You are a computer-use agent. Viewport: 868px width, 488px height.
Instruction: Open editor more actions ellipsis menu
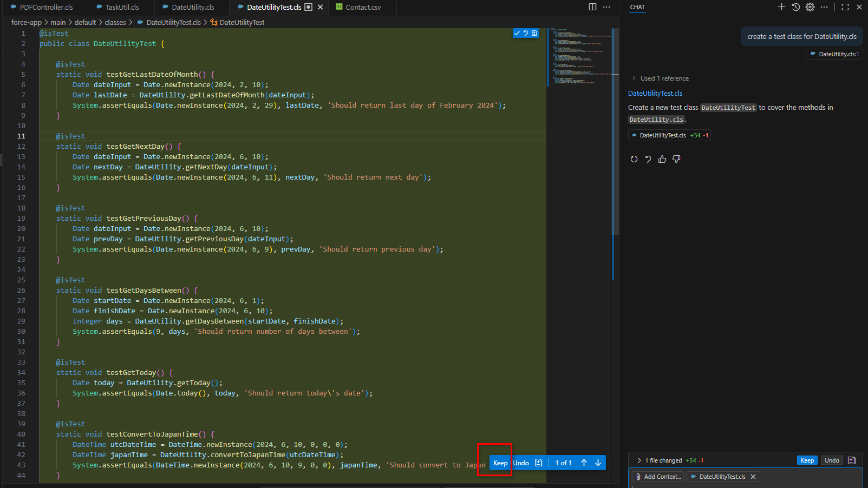[606, 7]
